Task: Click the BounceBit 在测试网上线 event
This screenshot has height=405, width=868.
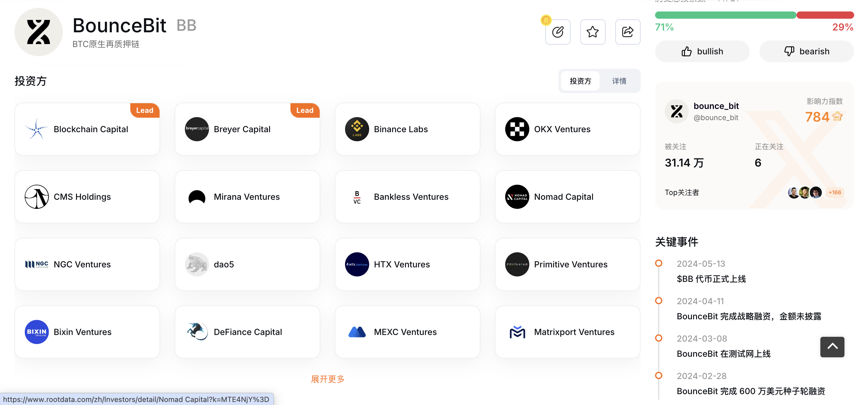Action: 724,354
